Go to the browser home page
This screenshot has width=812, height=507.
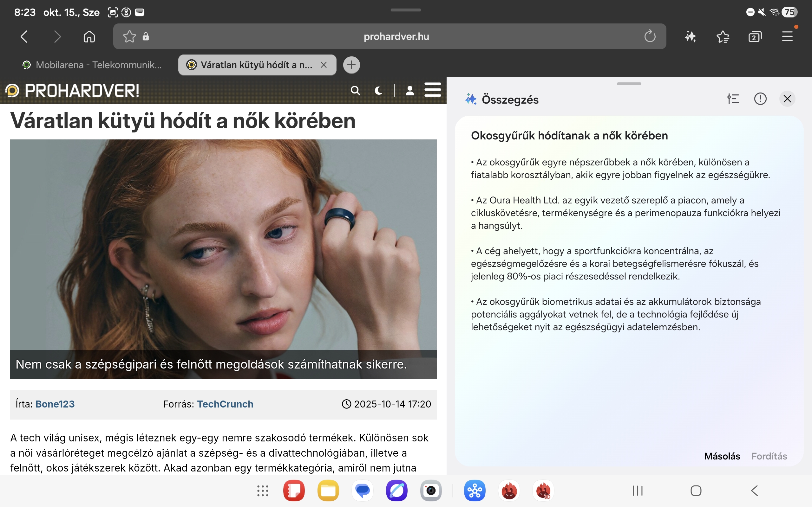click(x=89, y=36)
